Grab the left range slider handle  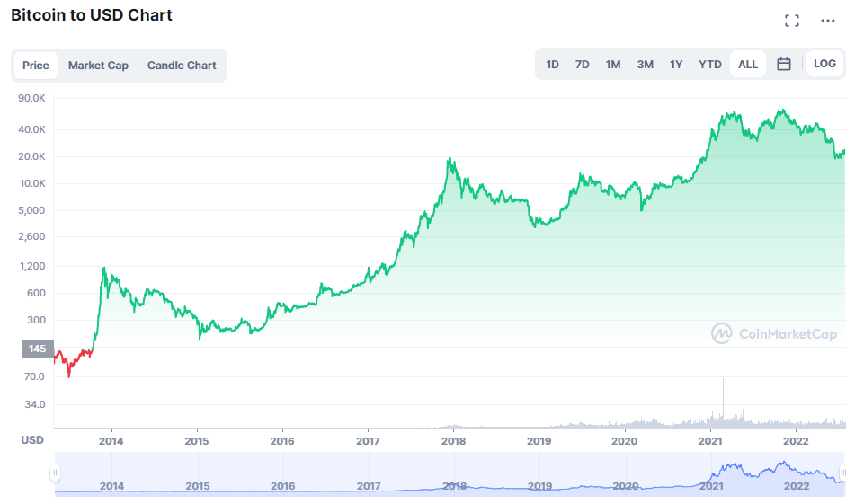click(x=55, y=473)
